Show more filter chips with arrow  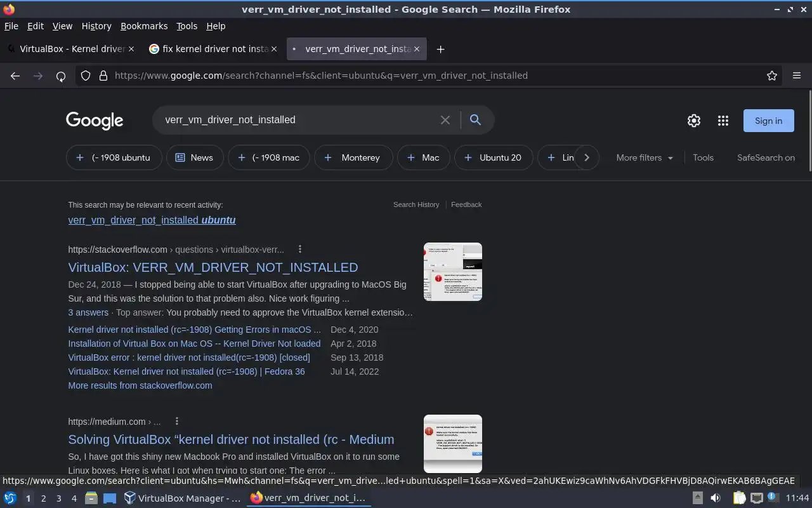click(x=587, y=157)
